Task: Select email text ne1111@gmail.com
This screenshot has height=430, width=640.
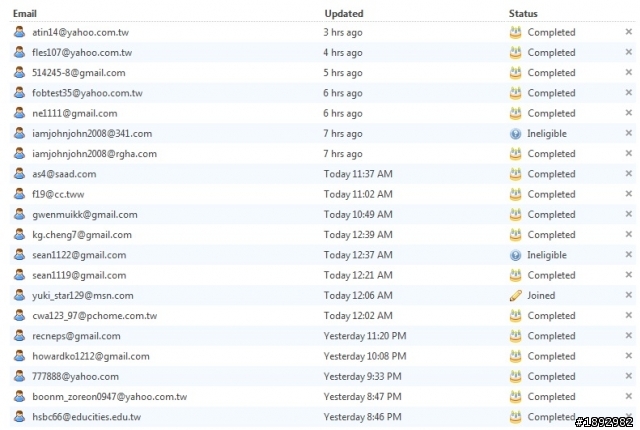Action: tap(75, 113)
